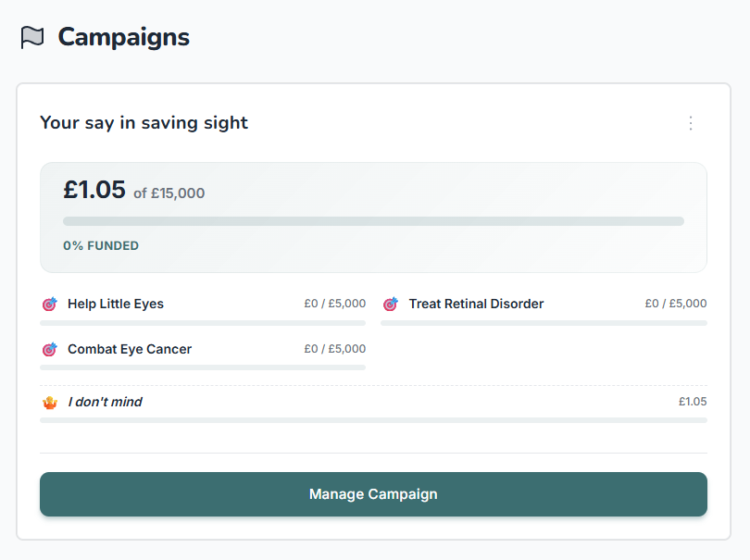Click the 0% FUNDED status text
Viewport: 750px width, 560px height.
[101, 246]
